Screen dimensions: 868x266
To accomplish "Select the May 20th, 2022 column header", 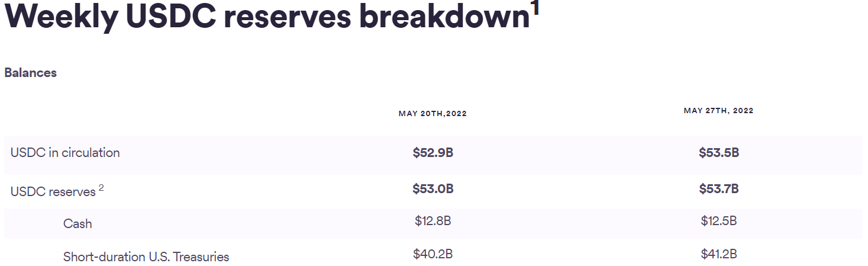I will coord(433,114).
